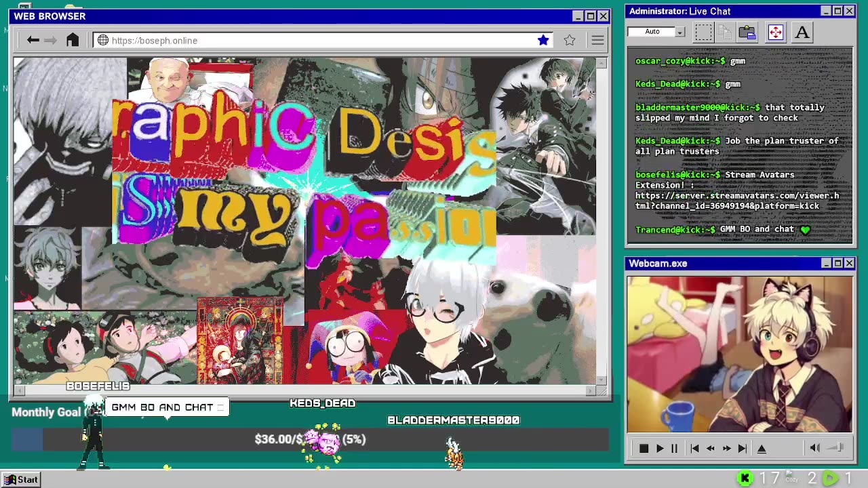Open the Start menu
This screenshot has height=488, width=868.
21,480
